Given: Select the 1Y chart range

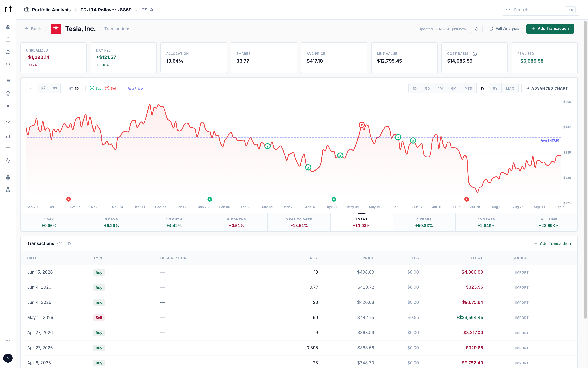Looking at the screenshot, I should tap(483, 88).
